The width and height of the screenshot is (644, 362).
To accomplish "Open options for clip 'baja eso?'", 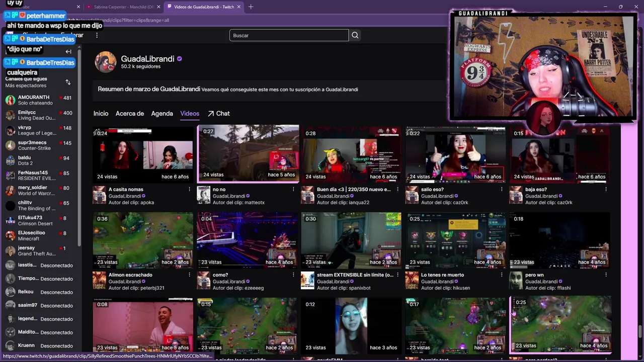I will pyautogui.click(x=606, y=190).
